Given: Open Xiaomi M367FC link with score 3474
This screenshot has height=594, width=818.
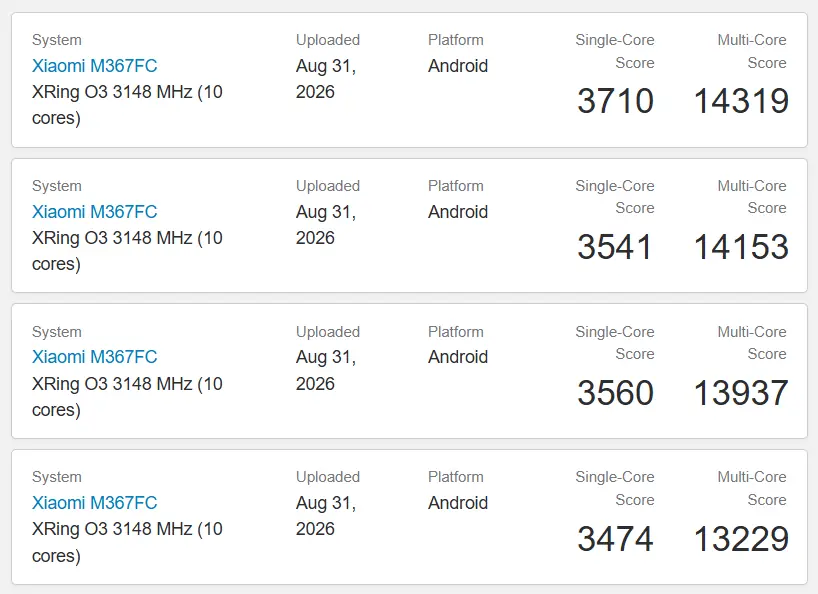Looking at the screenshot, I should point(94,503).
